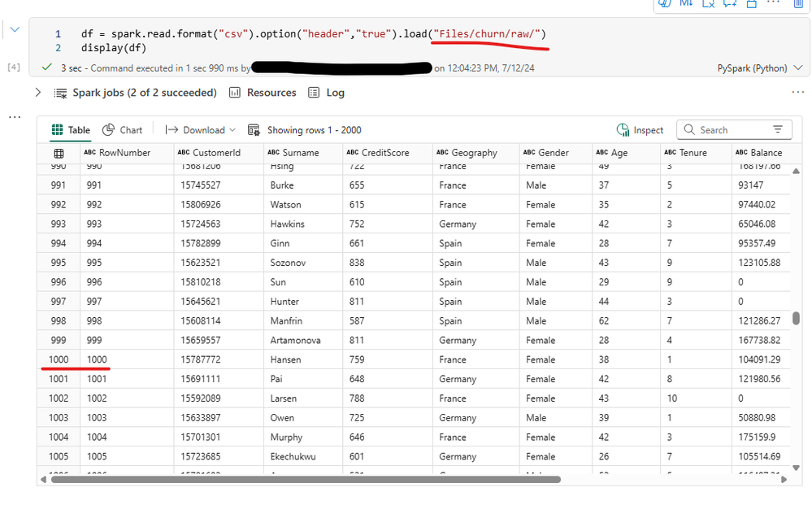Select the CustomerId column header
Viewport: 812px width, 518px height.
pos(219,153)
